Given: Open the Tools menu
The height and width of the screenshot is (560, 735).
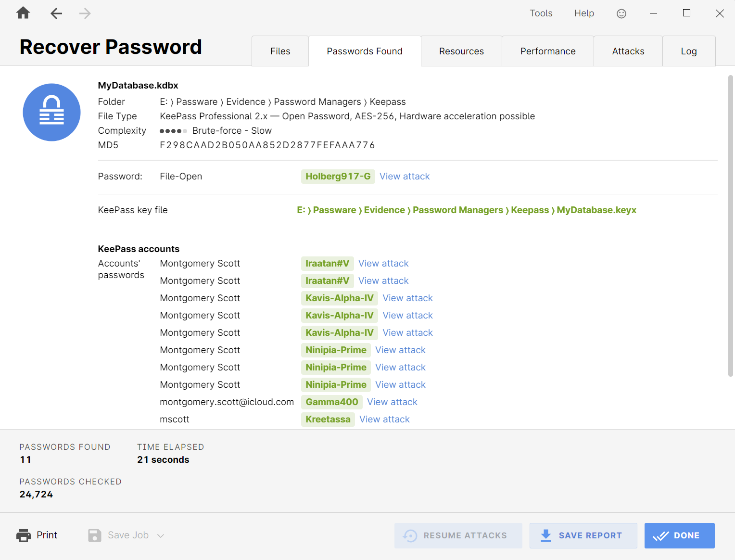Looking at the screenshot, I should pos(541,13).
